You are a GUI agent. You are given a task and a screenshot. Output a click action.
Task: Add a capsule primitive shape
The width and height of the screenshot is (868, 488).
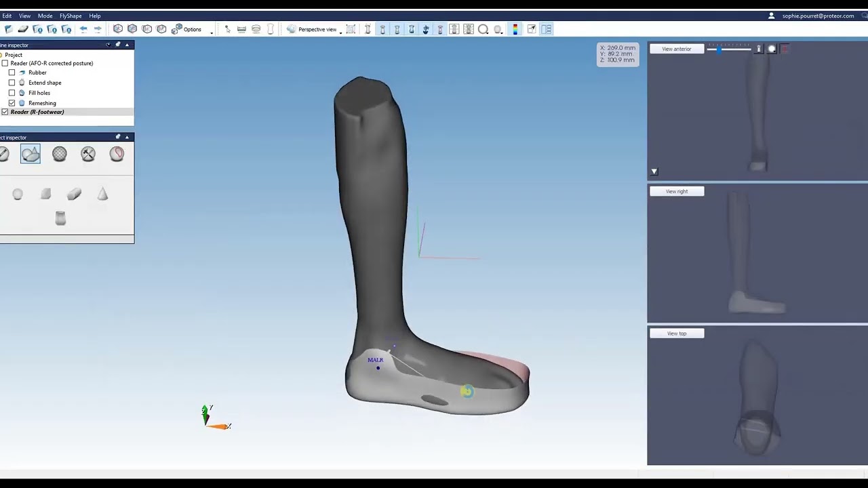tap(74, 195)
